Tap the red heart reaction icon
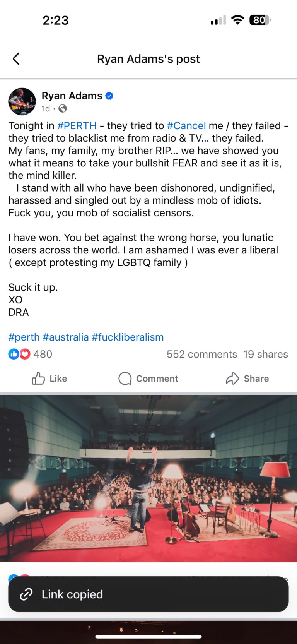Image resolution: width=297 pixels, height=644 pixels. [25, 354]
